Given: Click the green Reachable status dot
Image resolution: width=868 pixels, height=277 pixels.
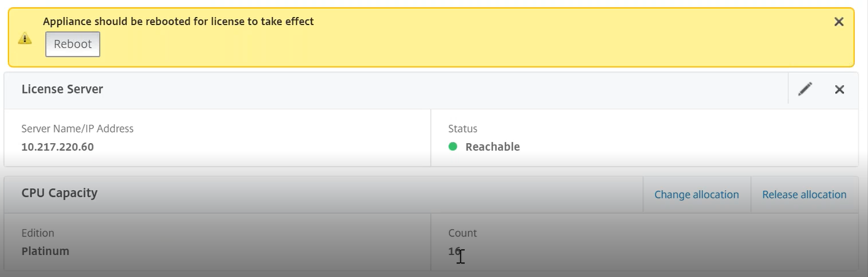Looking at the screenshot, I should pos(453,146).
